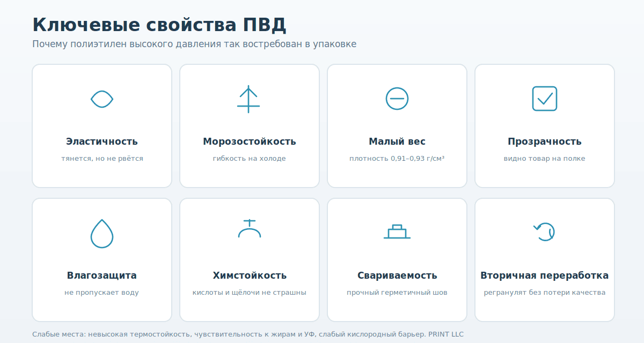Select the Прозрачность card title

[545, 141]
